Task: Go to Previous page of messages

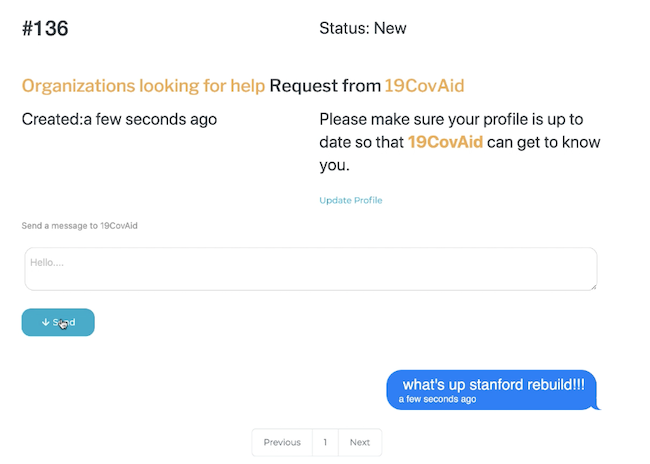Action: click(282, 442)
